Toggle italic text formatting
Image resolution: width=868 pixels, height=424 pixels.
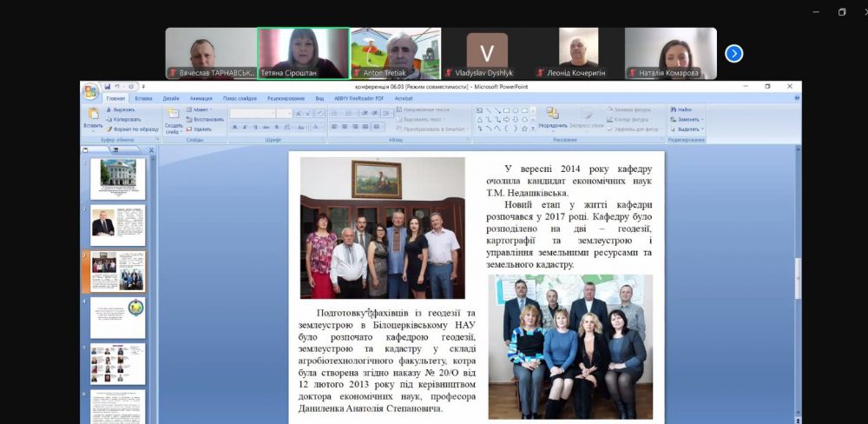click(243, 125)
